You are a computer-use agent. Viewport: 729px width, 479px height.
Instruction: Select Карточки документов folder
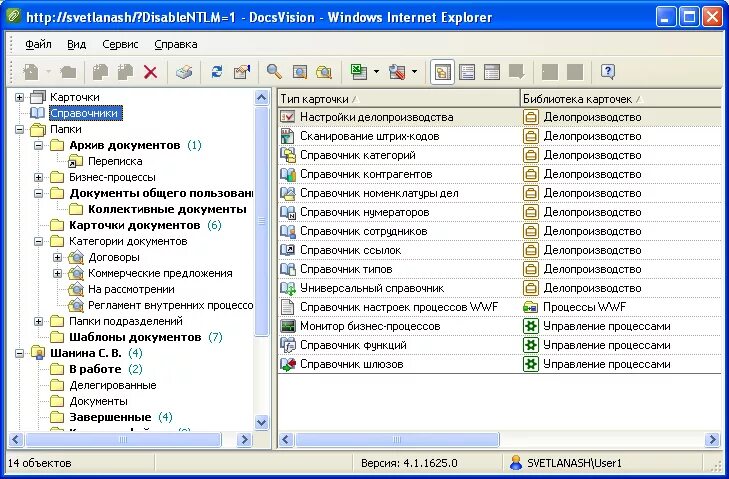[134, 225]
